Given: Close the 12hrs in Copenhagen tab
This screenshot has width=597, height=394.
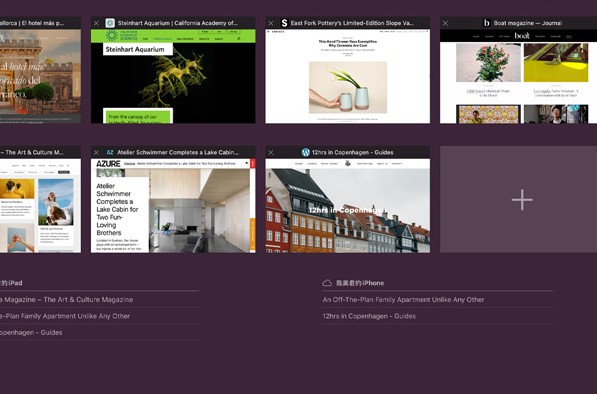Looking at the screenshot, I should (271, 152).
